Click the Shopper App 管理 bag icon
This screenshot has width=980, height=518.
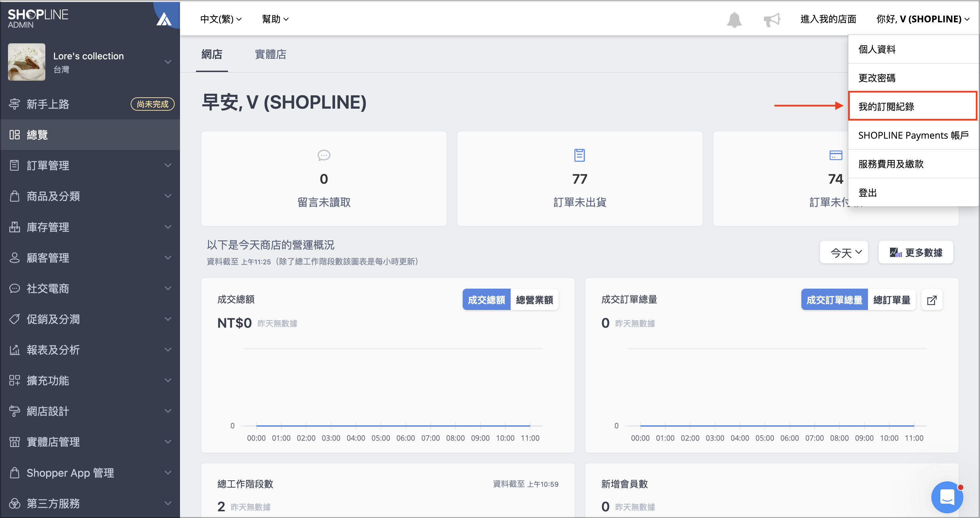coord(14,473)
